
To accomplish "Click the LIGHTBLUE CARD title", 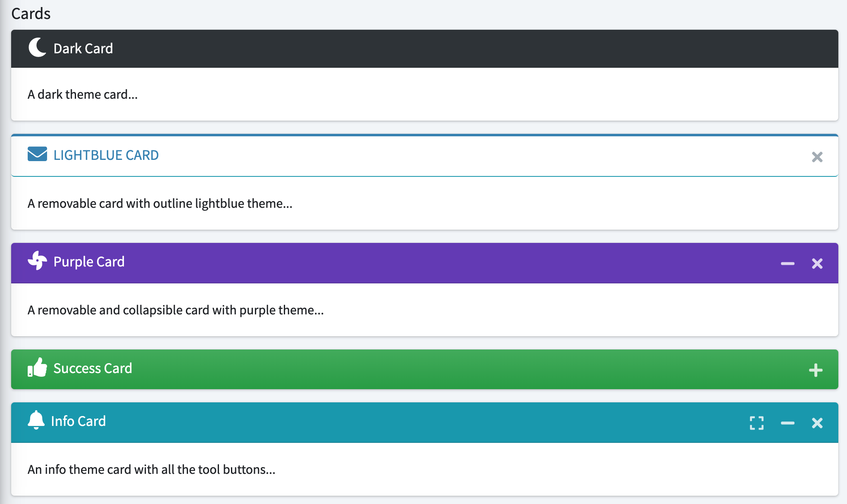I will pos(106,155).
